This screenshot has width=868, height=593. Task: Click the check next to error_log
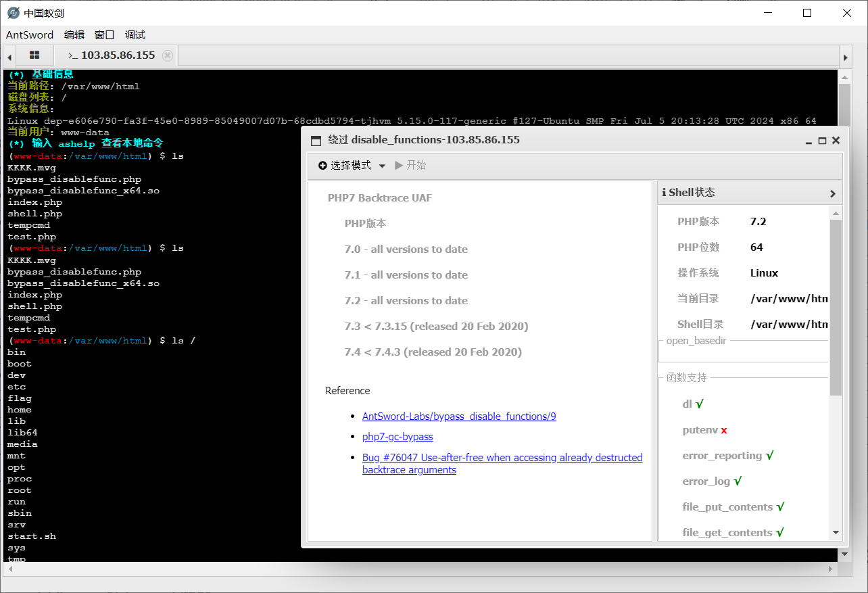[738, 481]
